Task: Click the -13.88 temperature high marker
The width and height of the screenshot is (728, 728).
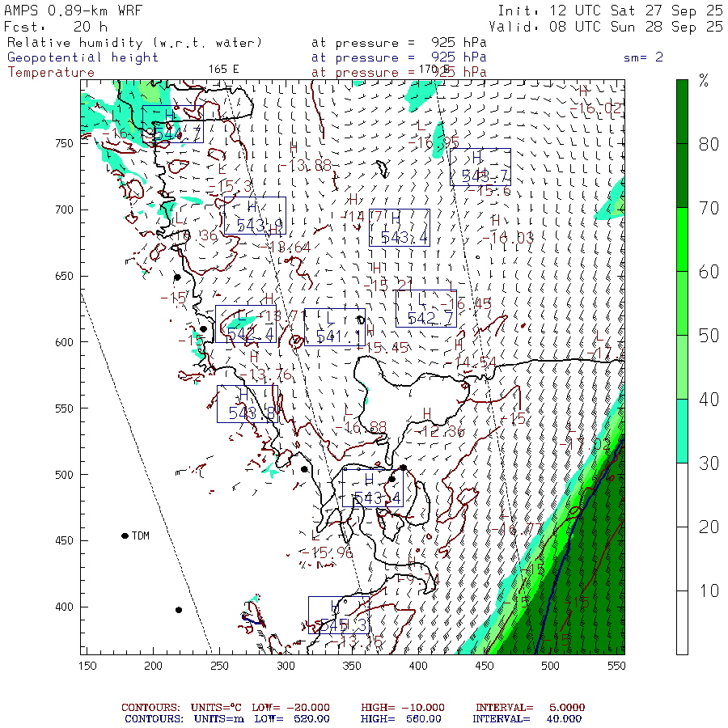Action: [309, 165]
